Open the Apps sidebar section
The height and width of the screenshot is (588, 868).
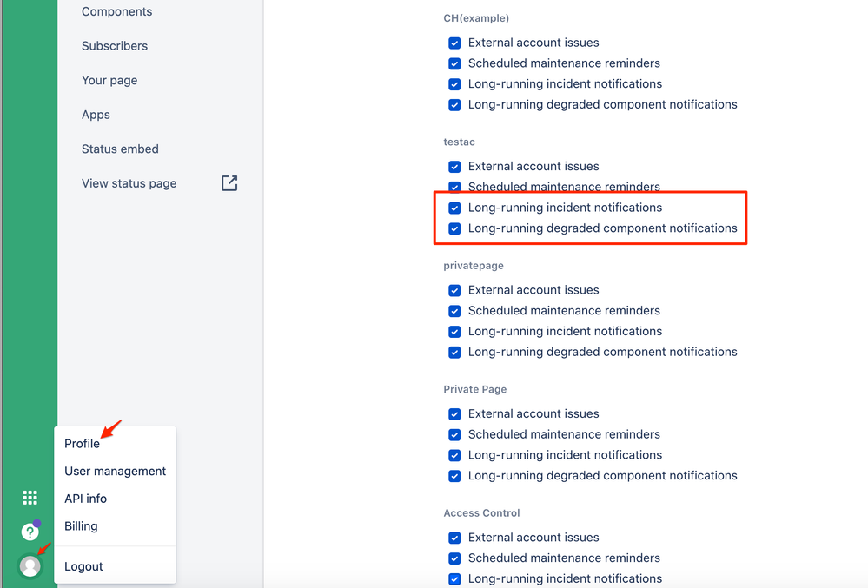(x=96, y=114)
